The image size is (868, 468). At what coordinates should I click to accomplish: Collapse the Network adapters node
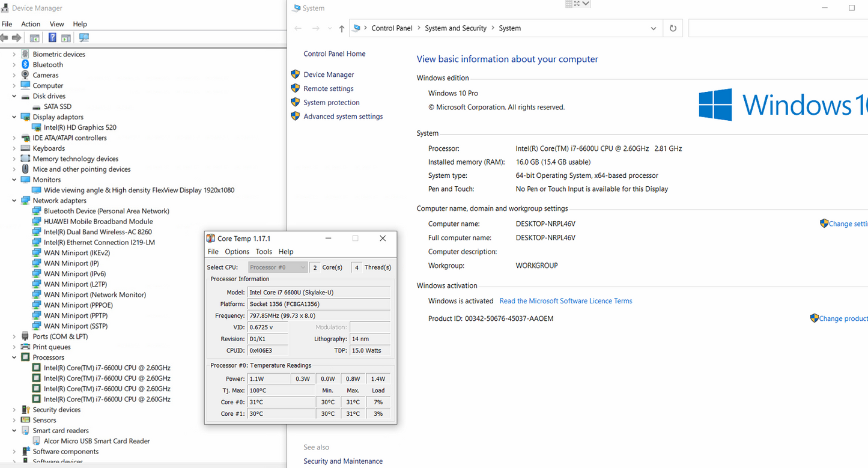pyautogui.click(x=14, y=201)
